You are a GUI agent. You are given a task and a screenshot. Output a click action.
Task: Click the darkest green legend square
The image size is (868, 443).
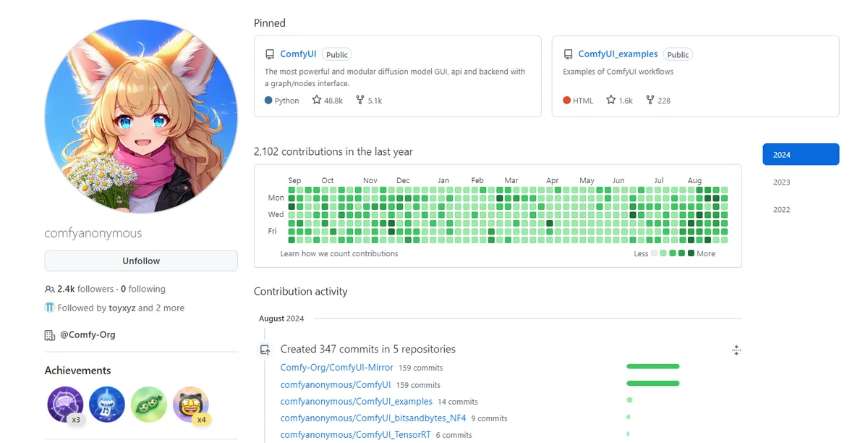click(x=692, y=253)
